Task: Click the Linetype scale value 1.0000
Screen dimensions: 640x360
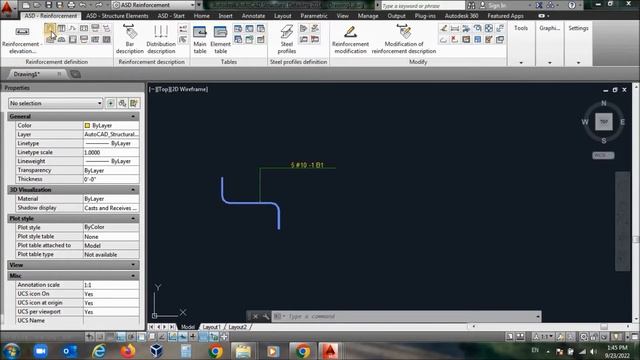Action: point(111,152)
